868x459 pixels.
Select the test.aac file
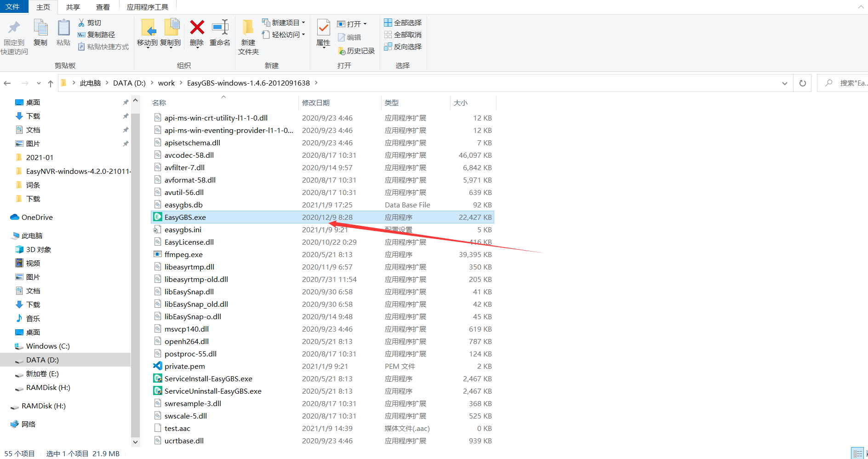click(x=322, y=428)
